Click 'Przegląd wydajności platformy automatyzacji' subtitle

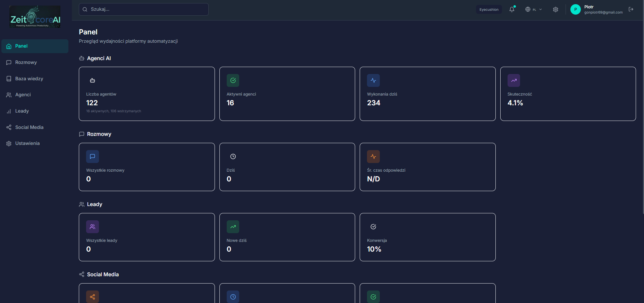(128, 41)
